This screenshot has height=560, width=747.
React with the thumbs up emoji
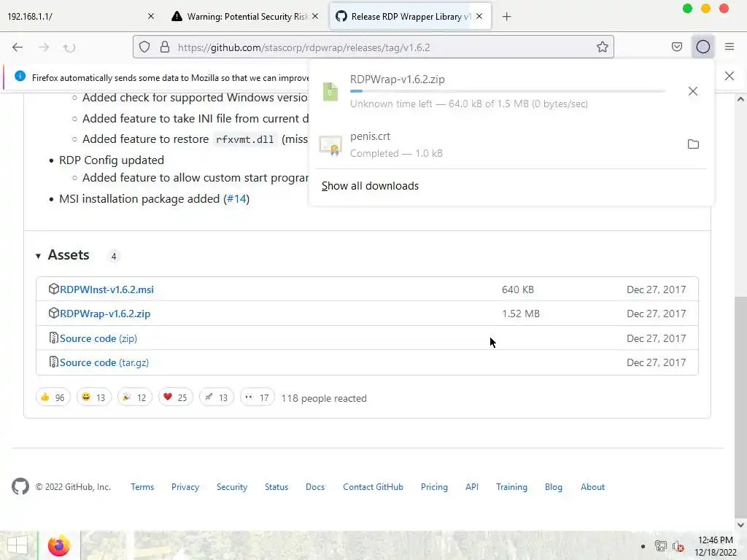53,397
